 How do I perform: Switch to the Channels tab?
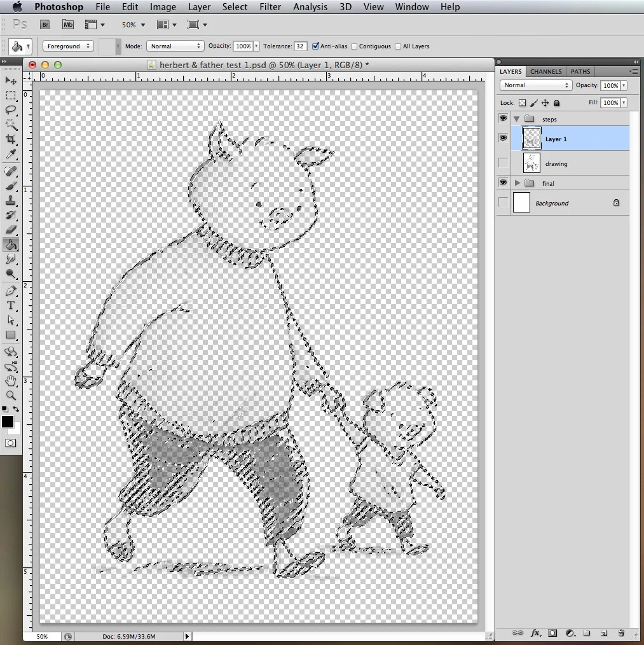pyautogui.click(x=545, y=72)
